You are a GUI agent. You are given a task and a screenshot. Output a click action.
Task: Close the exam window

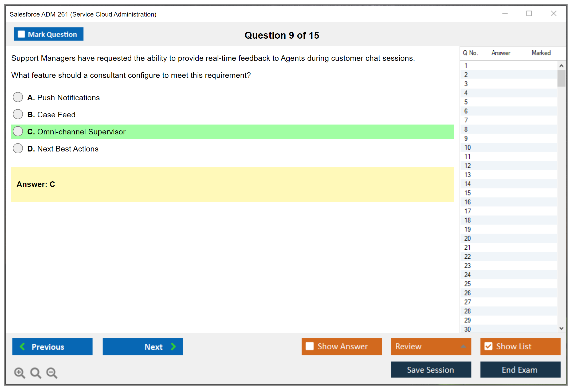coord(553,14)
